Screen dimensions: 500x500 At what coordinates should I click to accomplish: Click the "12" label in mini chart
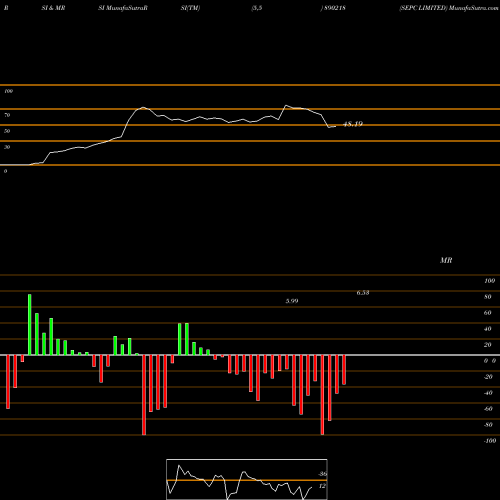[322, 486]
